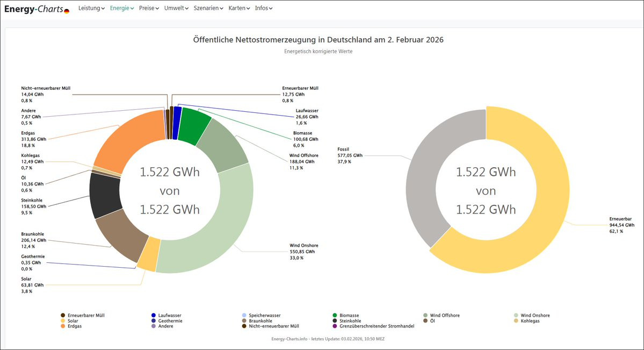Screen dimensions: 644x350
Task: Open the Infos menu
Action: [263, 8]
